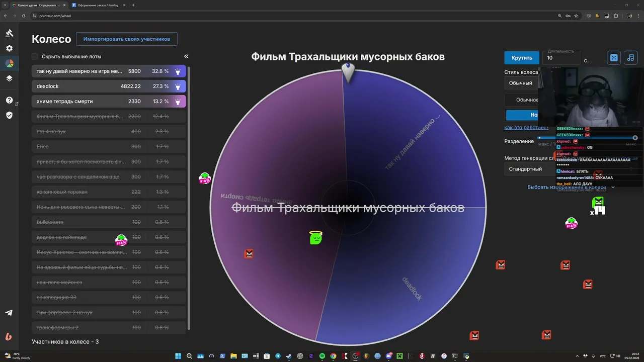Select crossed-out 'эзкспедиция 33' row
This screenshot has height=362, width=644.
tap(109, 298)
